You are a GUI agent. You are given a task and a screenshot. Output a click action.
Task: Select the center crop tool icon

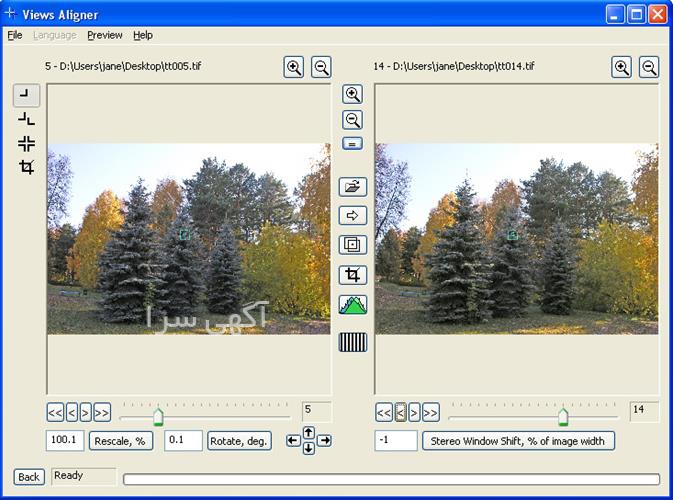(353, 274)
